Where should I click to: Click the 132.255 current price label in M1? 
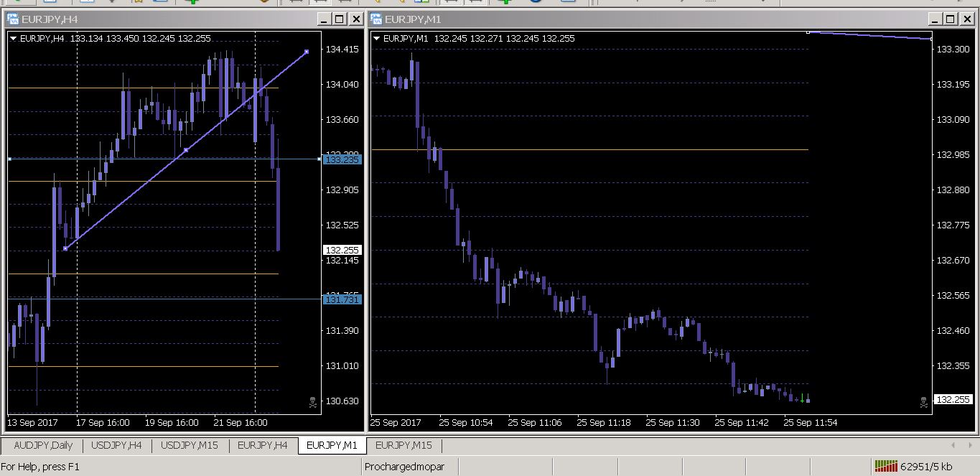click(953, 399)
